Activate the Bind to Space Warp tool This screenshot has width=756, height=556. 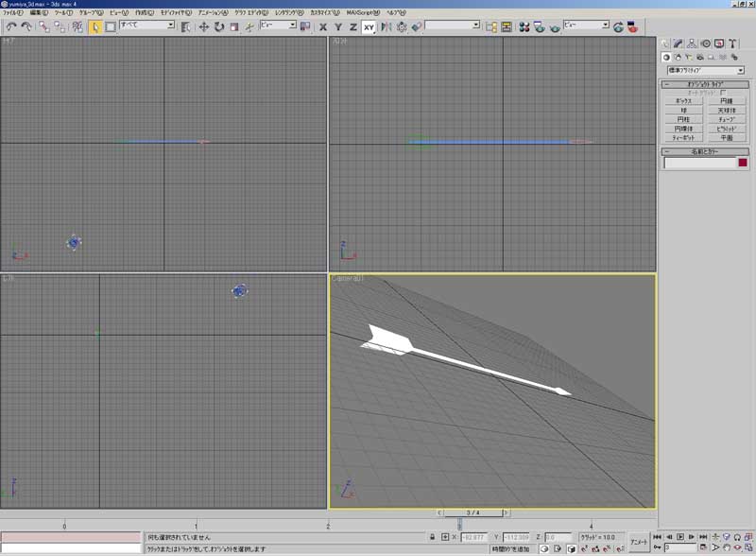(77, 26)
